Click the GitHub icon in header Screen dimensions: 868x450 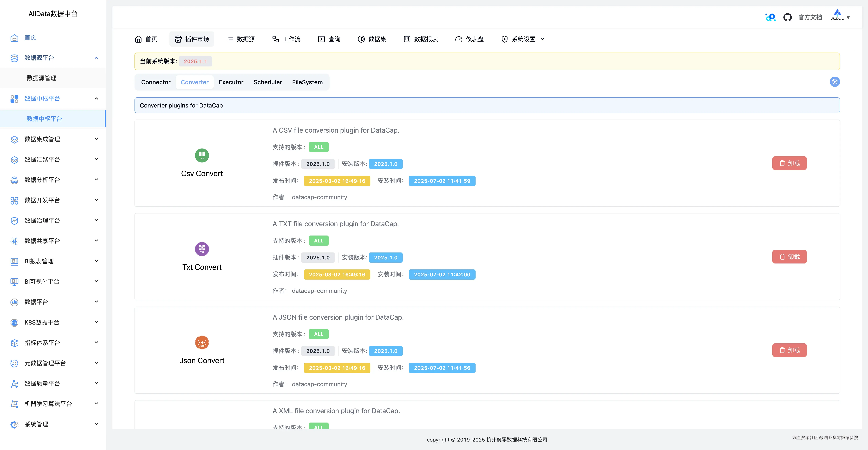tap(787, 17)
